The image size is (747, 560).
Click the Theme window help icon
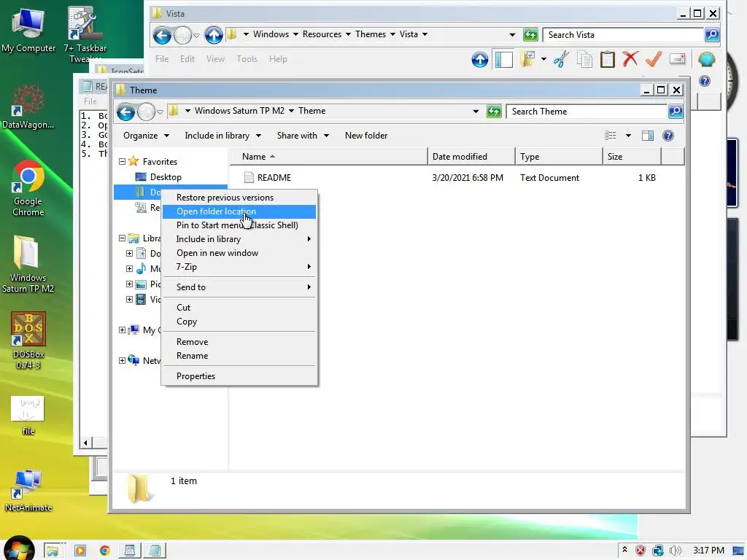(x=668, y=136)
